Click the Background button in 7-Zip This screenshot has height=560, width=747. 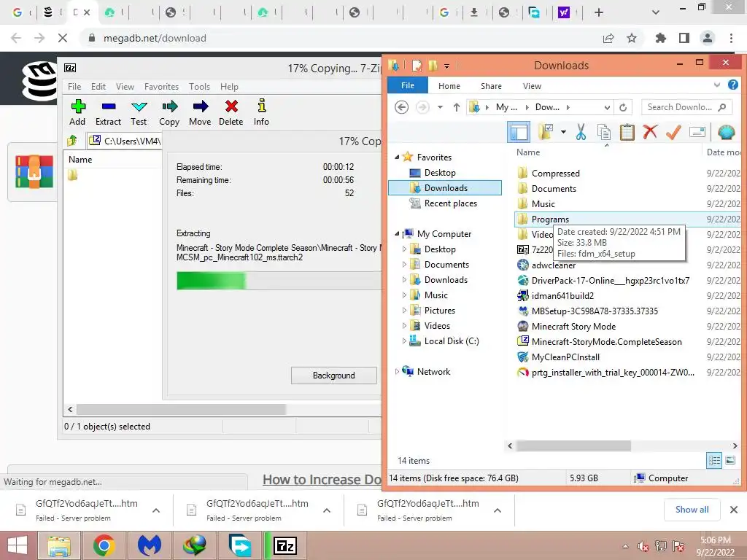(x=333, y=376)
